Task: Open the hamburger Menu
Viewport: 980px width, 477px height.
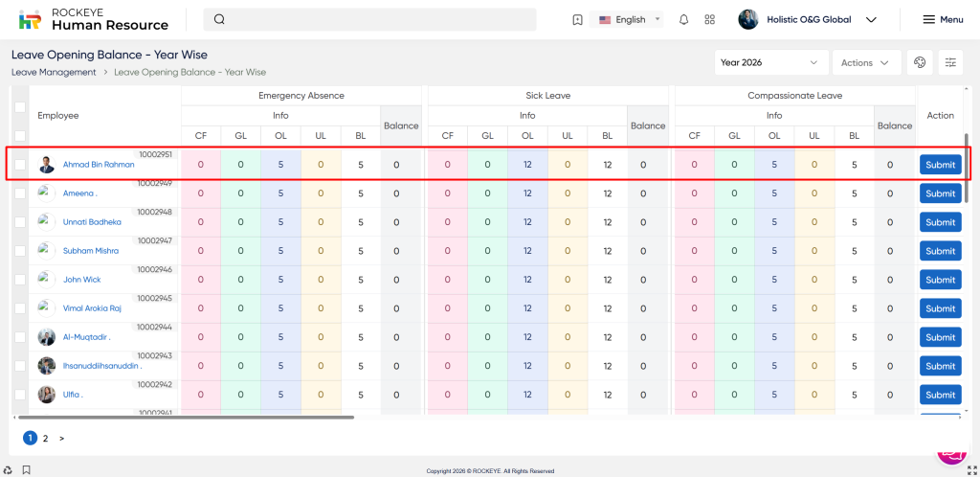Action: (943, 19)
